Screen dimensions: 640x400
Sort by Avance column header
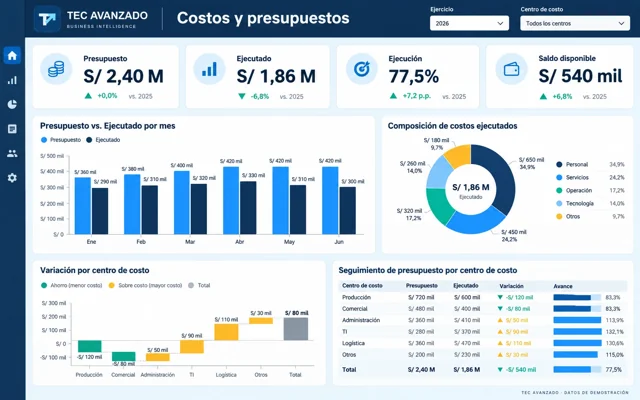click(563, 286)
